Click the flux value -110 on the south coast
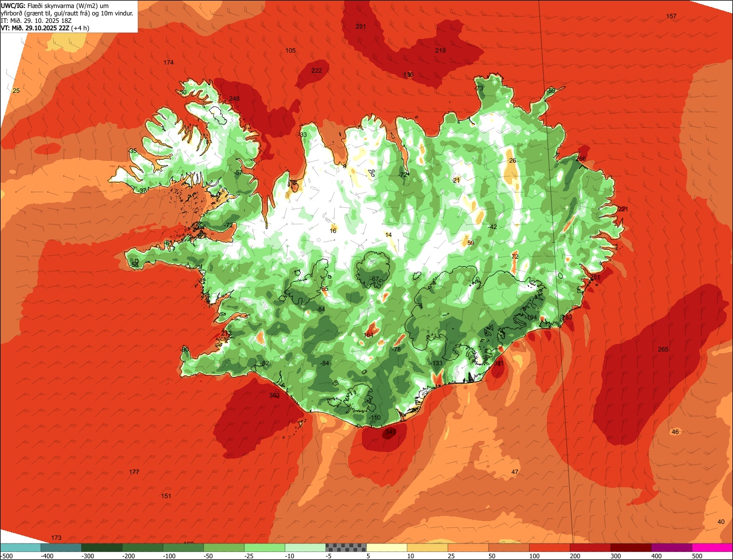 [374, 417]
